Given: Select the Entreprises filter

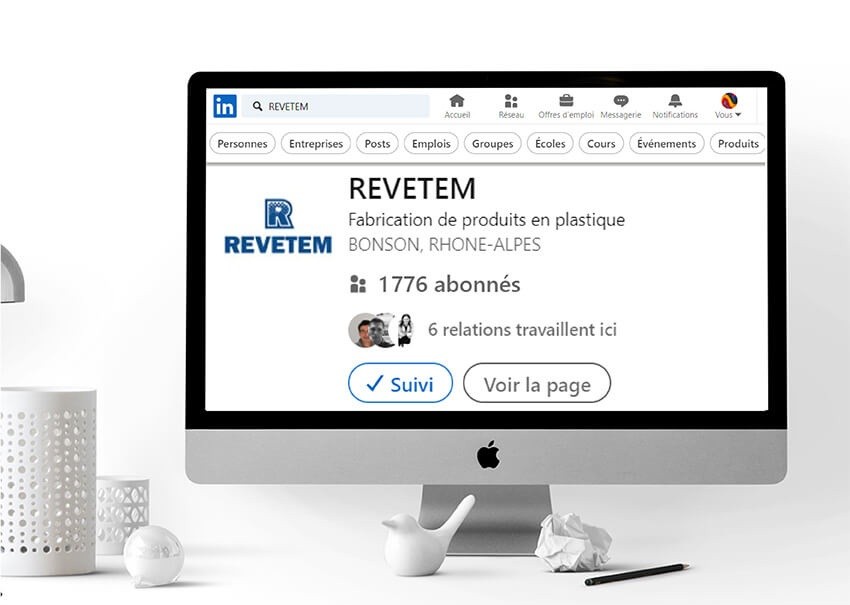Looking at the screenshot, I should pos(316,144).
